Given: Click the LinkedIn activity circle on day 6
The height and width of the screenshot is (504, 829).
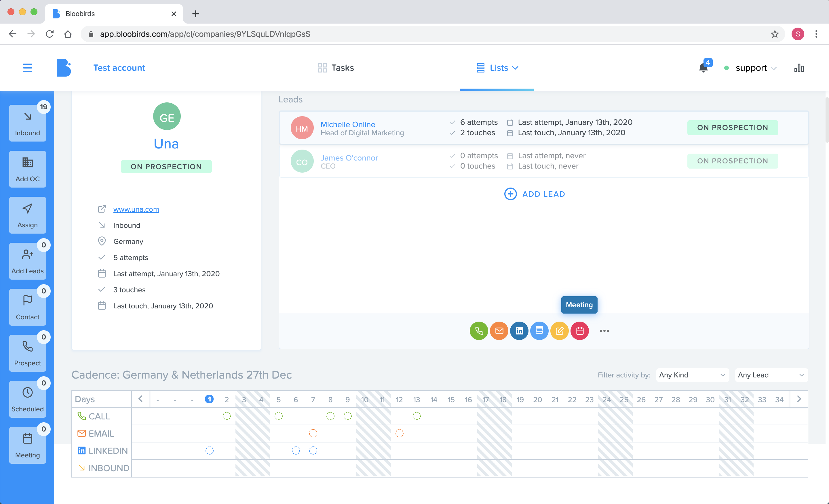Looking at the screenshot, I should [x=296, y=450].
